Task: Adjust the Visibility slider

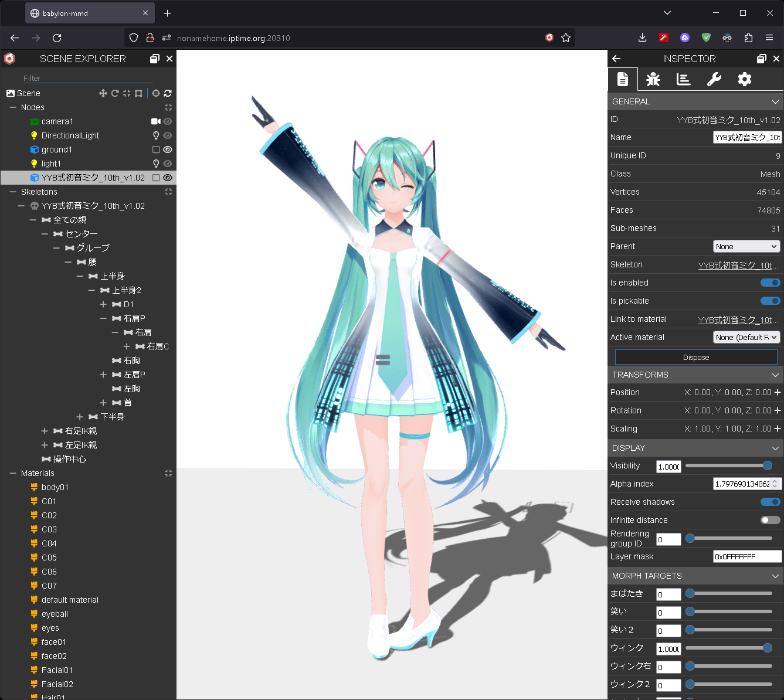Action: tap(729, 465)
